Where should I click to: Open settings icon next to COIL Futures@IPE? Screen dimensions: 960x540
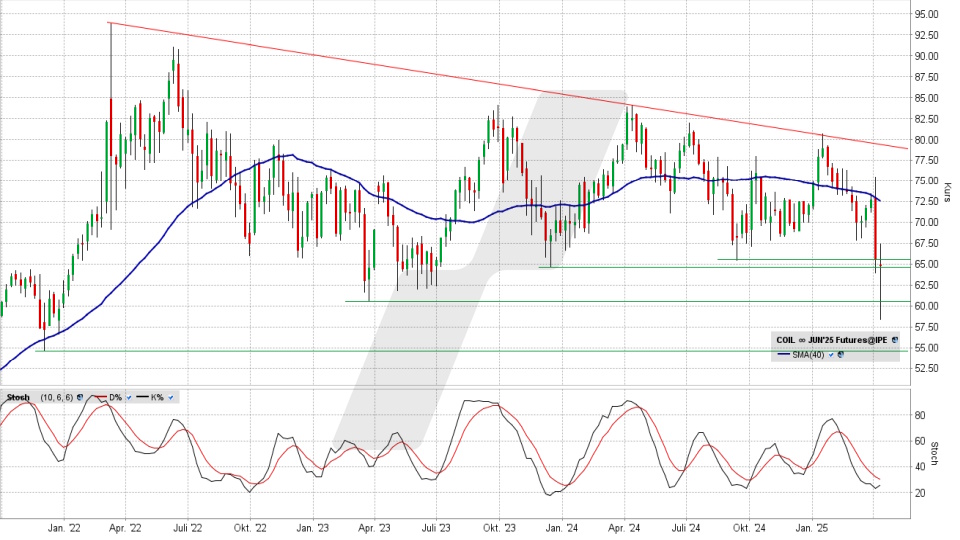894,340
